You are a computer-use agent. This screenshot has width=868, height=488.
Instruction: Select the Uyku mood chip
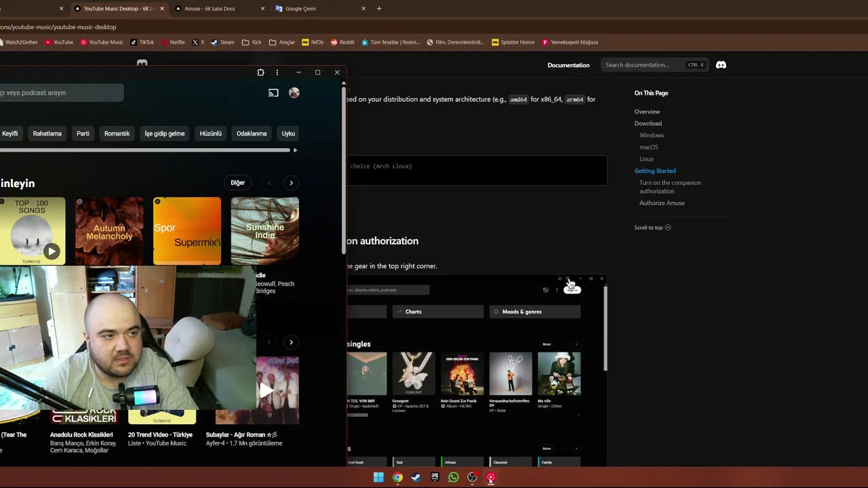(x=288, y=134)
